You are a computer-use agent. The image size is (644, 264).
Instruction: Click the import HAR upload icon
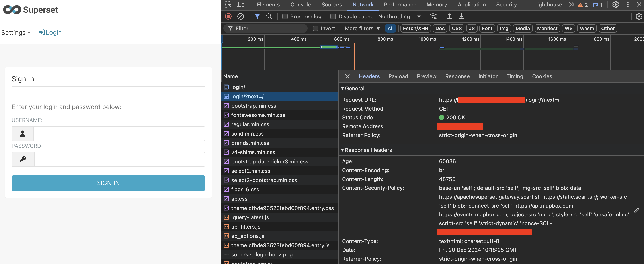point(449,16)
